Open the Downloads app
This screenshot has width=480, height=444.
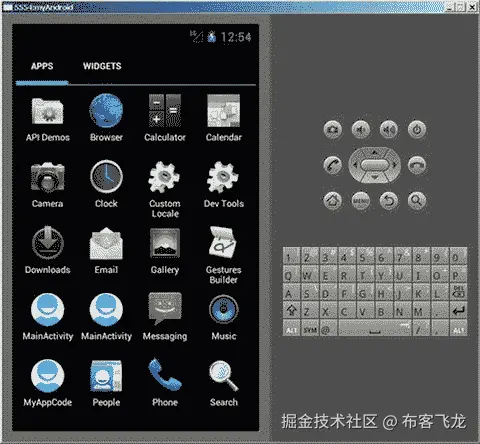pos(48,251)
